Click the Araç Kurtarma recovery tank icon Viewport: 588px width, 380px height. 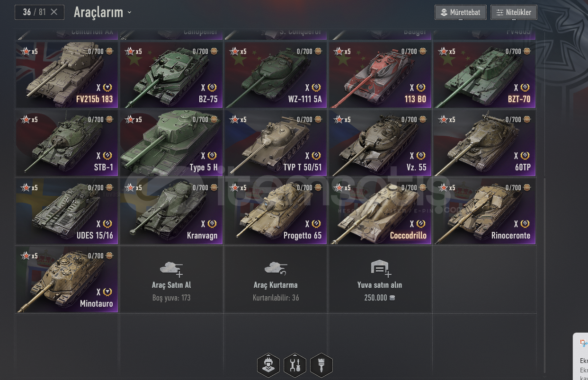[x=276, y=269]
